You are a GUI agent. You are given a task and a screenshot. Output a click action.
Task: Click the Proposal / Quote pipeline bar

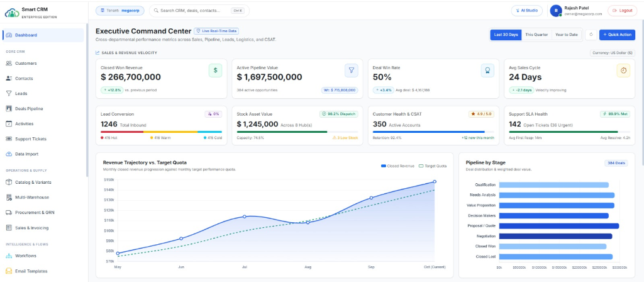point(559,226)
